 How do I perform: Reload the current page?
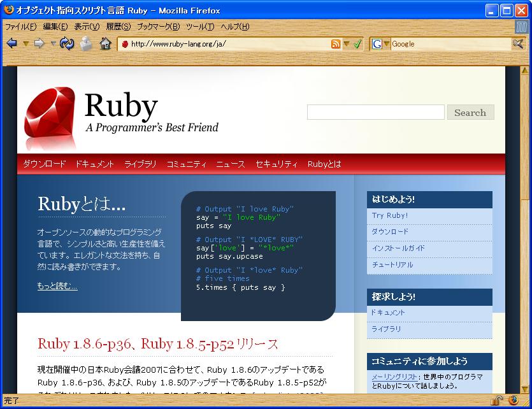67,44
